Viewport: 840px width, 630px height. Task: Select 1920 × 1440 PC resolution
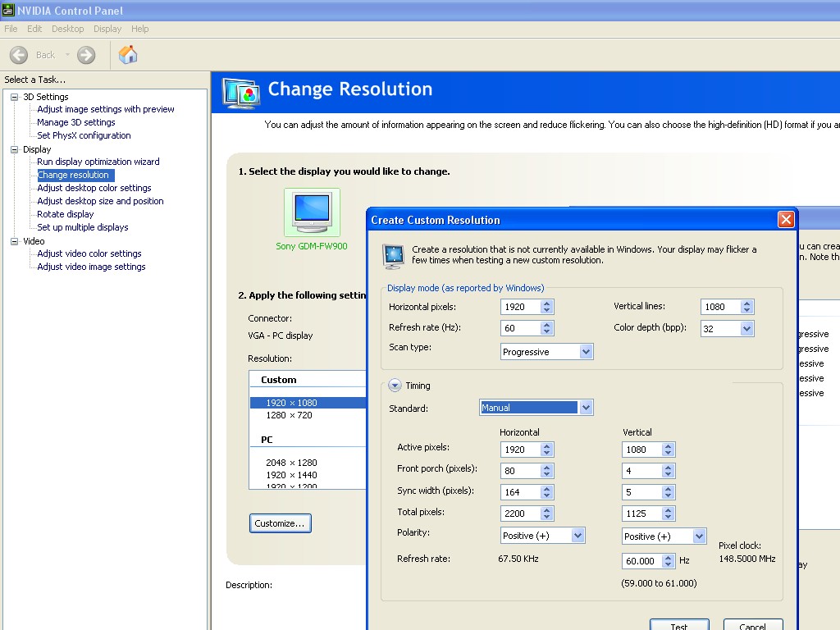[291, 475]
